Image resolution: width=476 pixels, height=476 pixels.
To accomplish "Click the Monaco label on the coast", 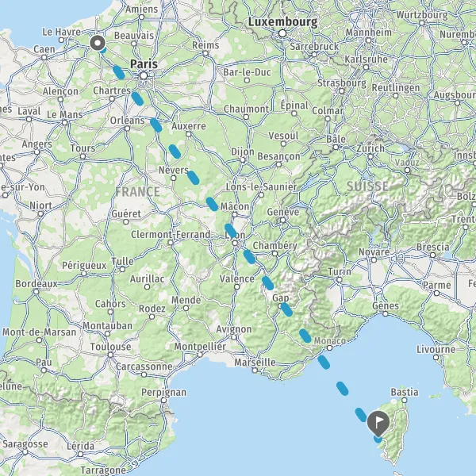I will tap(330, 341).
